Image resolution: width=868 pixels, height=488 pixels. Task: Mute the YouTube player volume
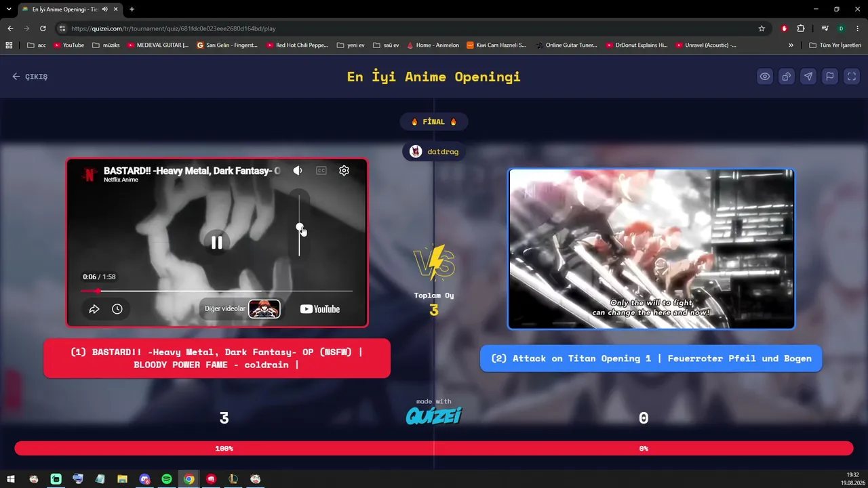pyautogui.click(x=298, y=171)
